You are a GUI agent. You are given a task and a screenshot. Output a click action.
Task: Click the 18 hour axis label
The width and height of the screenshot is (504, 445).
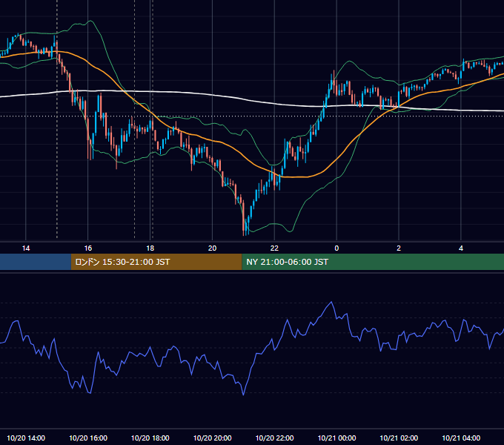[150, 248]
